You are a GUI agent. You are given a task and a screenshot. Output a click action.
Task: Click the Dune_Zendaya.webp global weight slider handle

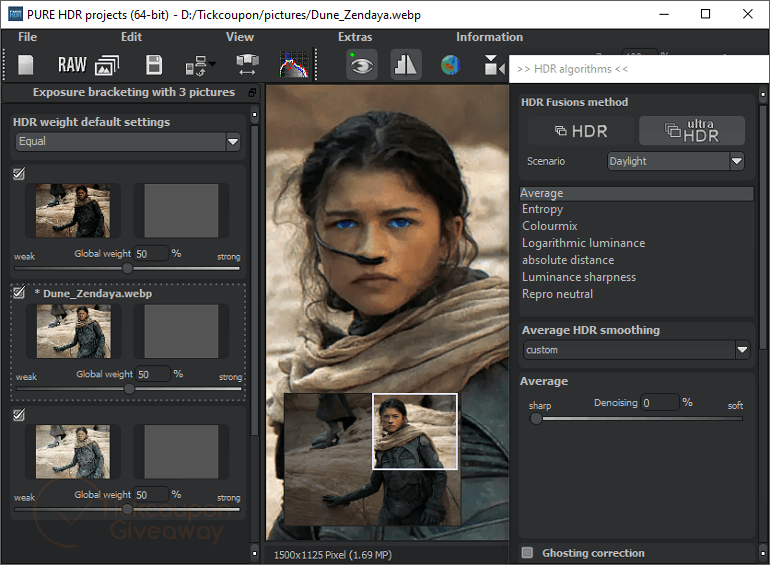click(x=129, y=389)
